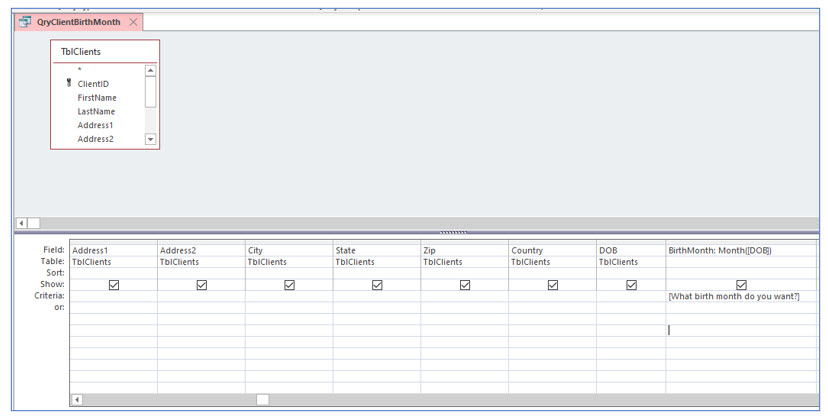This screenshot has height=418, width=828.
Task: Click the upper pane left scroll arrow
Action: tap(22, 223)
